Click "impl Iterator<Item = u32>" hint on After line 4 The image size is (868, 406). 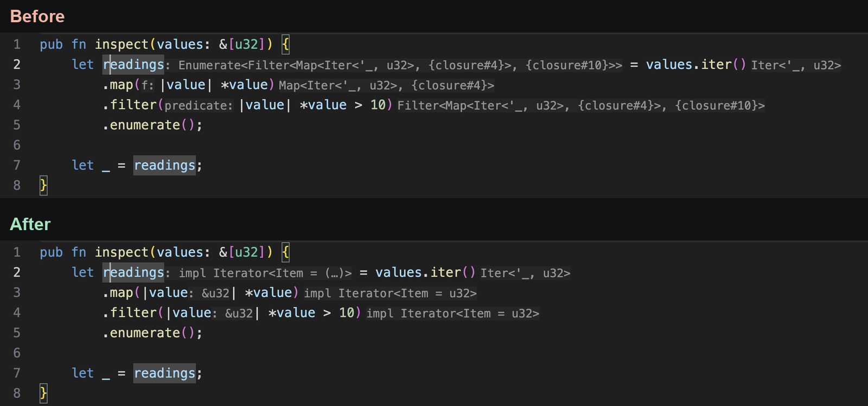tap(452, 313)
